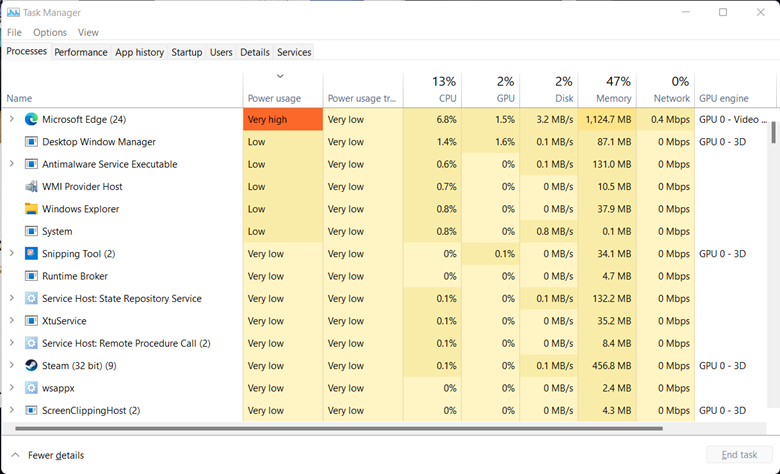The width and height of the screenshot is (780, 474).
Task: Click the Microsoft Edge process icon
Action: [31, 119]
